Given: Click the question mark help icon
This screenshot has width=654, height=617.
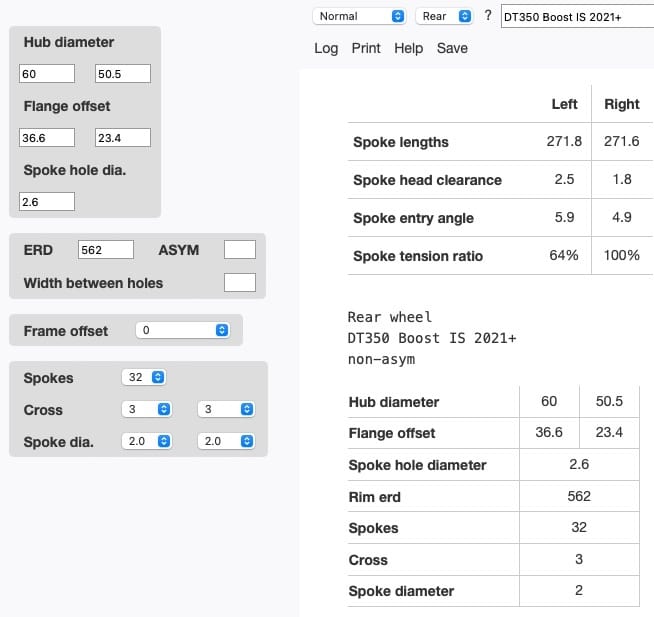Looking at the screenshot, I should 488,16.
